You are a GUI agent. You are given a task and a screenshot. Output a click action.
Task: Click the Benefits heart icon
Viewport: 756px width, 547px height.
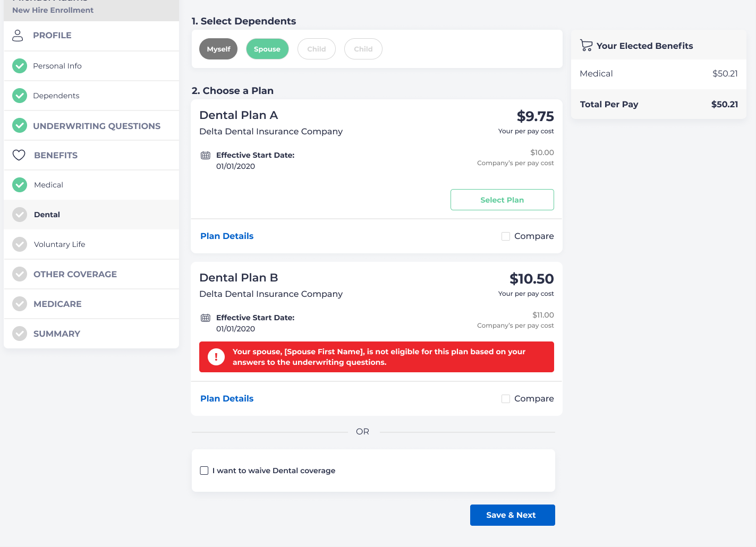click(x=19, y=155)
